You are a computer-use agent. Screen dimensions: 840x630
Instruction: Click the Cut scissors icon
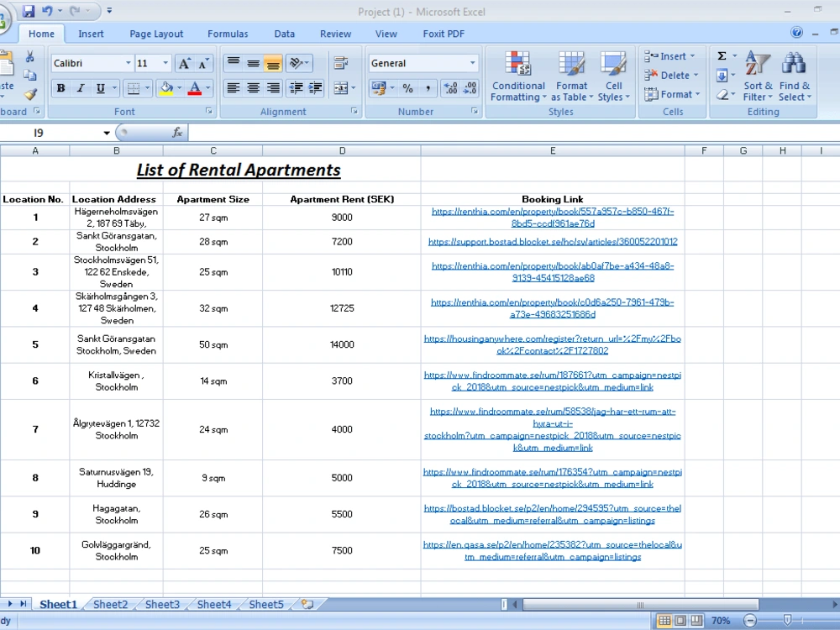[x=30, y=57]
